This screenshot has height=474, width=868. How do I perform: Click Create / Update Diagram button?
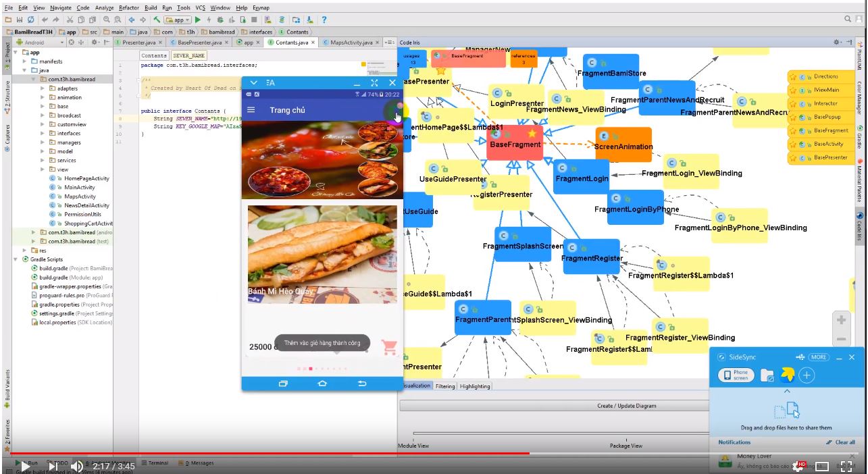(x=626, y=406)
